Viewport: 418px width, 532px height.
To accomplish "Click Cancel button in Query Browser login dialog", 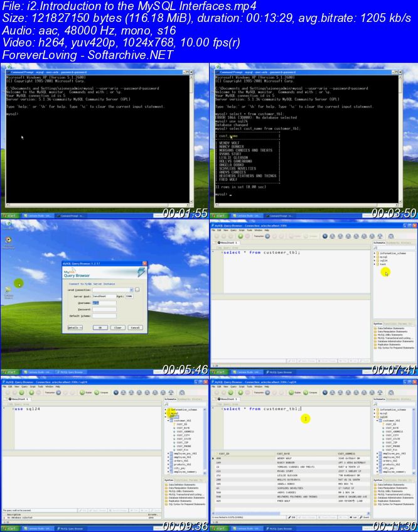I will tap(136, 327).
